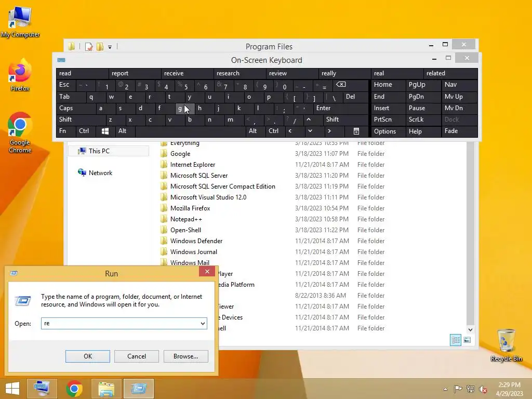Open Action Center flag in system tray
The image size is (532, 399).
tap(458, 389)
